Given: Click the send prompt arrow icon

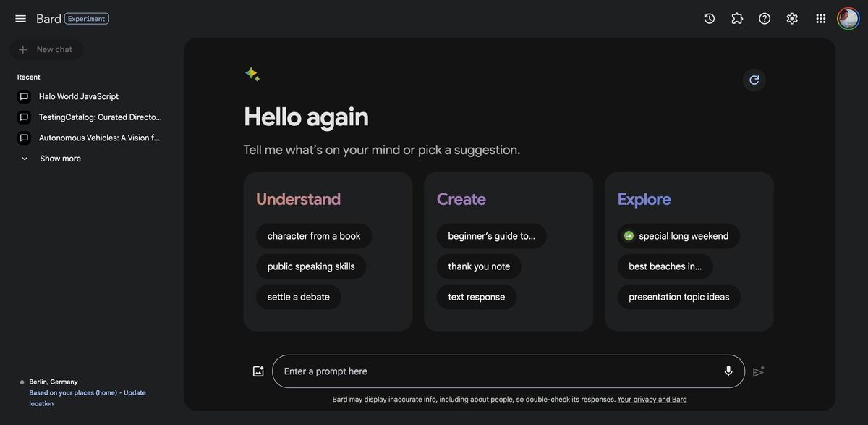Looking at the screenshot, I should pyautogui.click(x=758, y=371).
